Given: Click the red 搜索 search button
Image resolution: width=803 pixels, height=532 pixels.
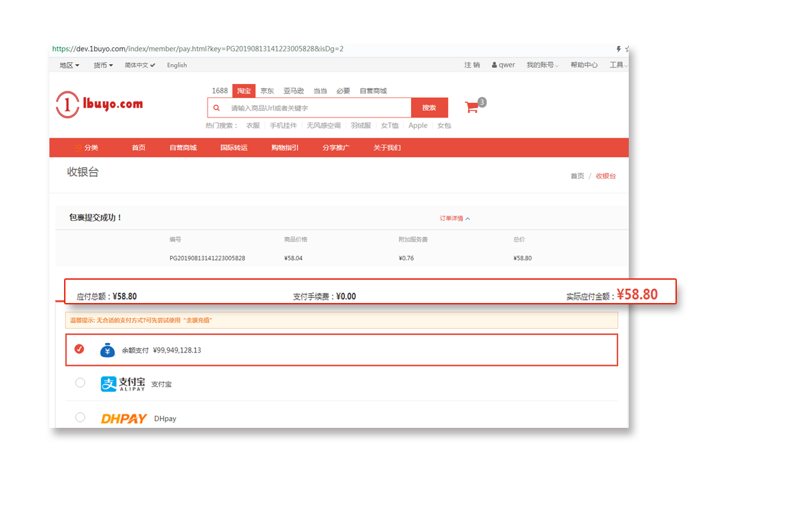Looking at the screenshot, I should [429, 107].
